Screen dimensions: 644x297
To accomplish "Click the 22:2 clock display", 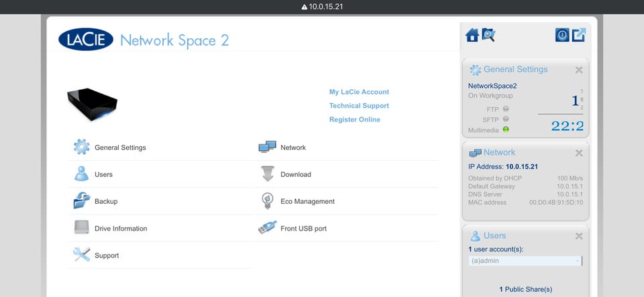I will pos(568,125).
